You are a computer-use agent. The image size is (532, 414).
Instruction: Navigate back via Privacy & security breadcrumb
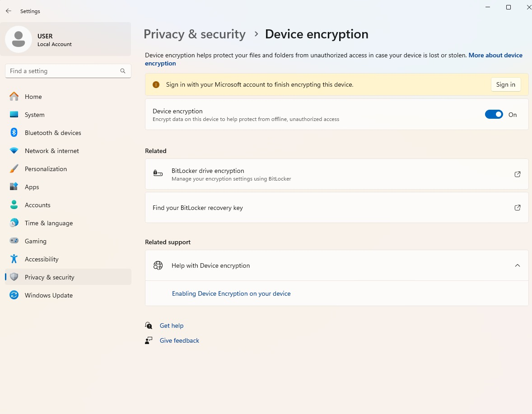tap(194, 34)
